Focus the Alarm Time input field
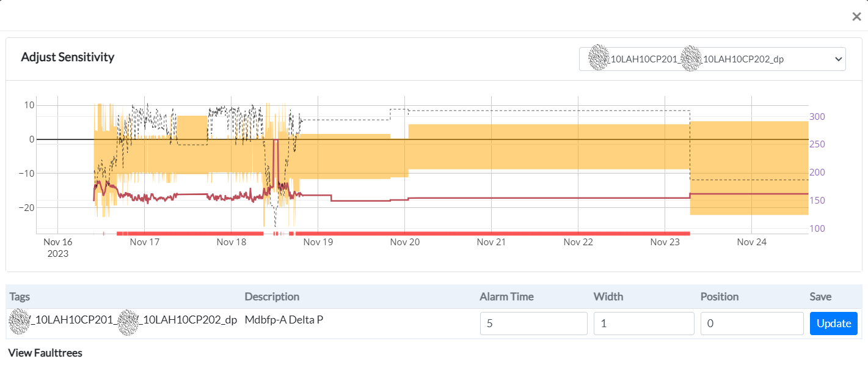This screenshot has height=392, width=868. tap(533, 324)
